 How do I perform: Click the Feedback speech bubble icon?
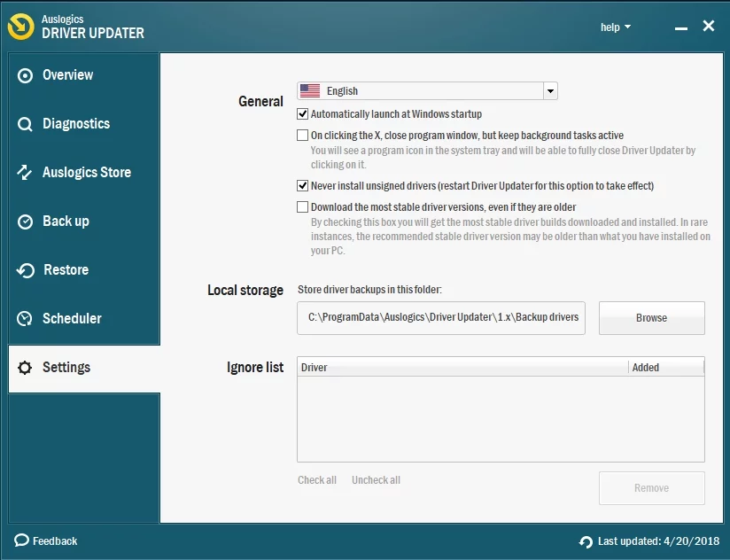pyautogui.click(x=21, y=541)
